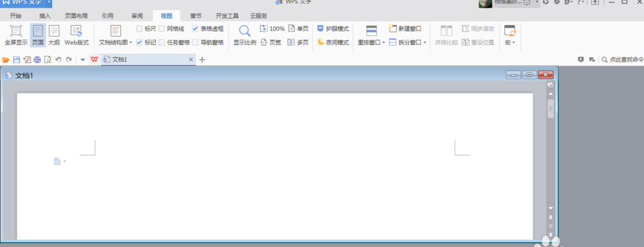
Task: Tick the 任务窗格 task pane checkbox
Action: point(162,42)
